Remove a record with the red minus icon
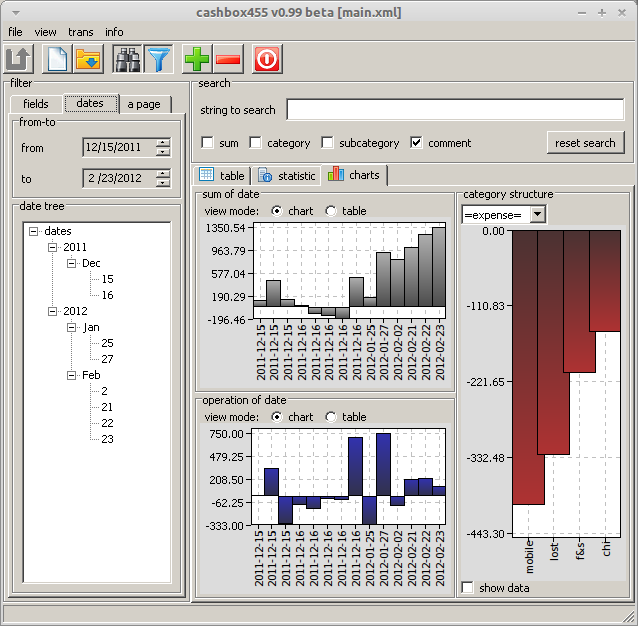The height and width of the screenshot is (626, 638). pos(228,59)
